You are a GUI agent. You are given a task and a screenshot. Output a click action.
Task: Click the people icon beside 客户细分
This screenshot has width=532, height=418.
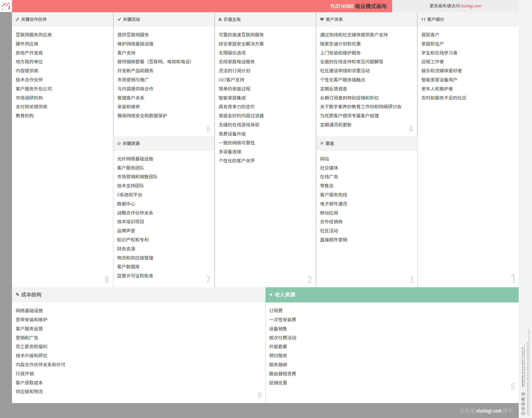(x=423, y=19)
